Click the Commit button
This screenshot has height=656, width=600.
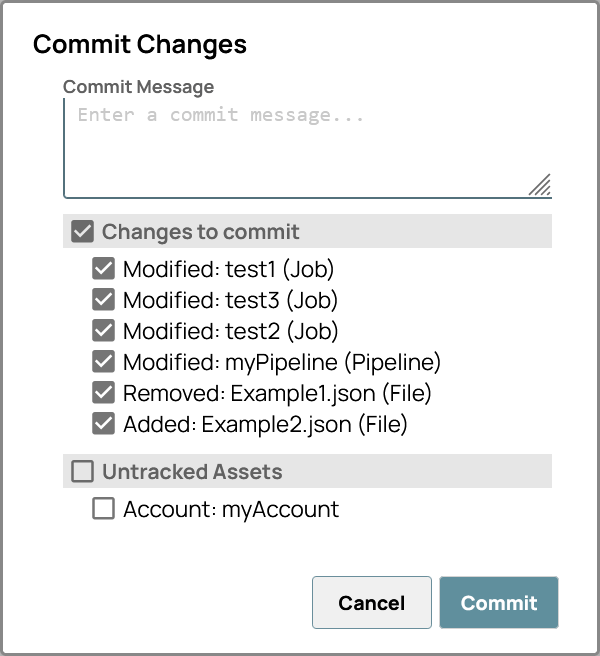point(498,602)
